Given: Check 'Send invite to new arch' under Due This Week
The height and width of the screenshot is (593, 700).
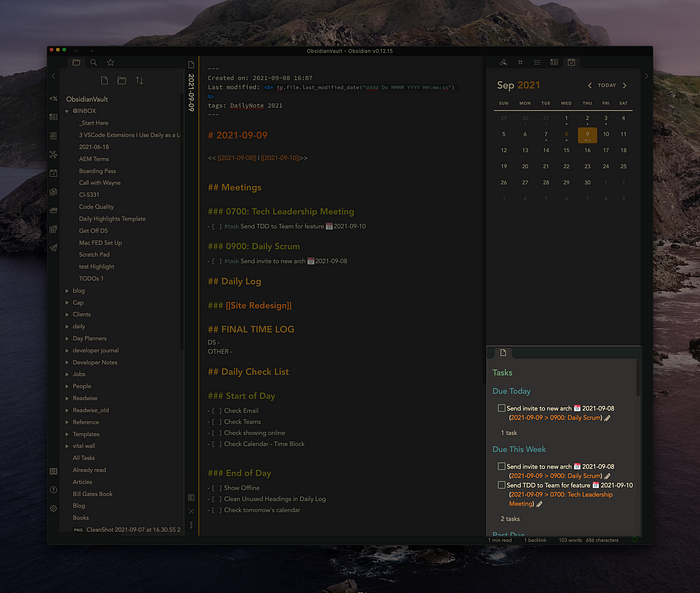Looking at the screenshot, I should [x=501, y=466].
